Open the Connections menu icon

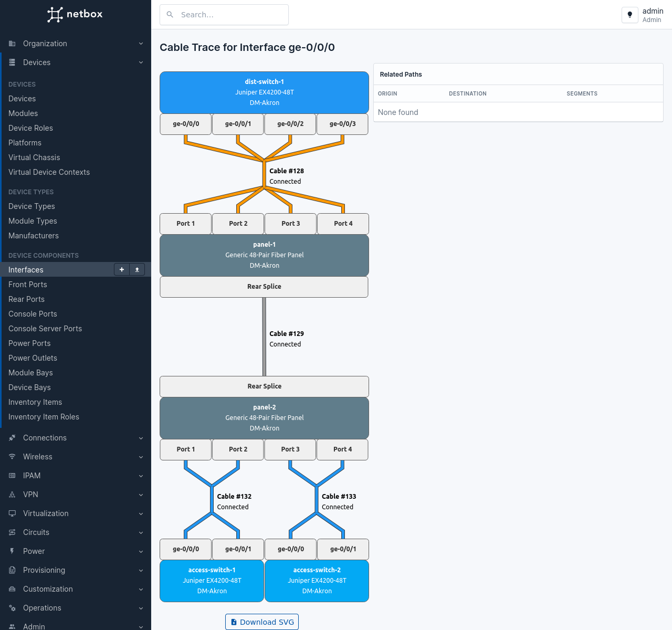click(12, 438)
